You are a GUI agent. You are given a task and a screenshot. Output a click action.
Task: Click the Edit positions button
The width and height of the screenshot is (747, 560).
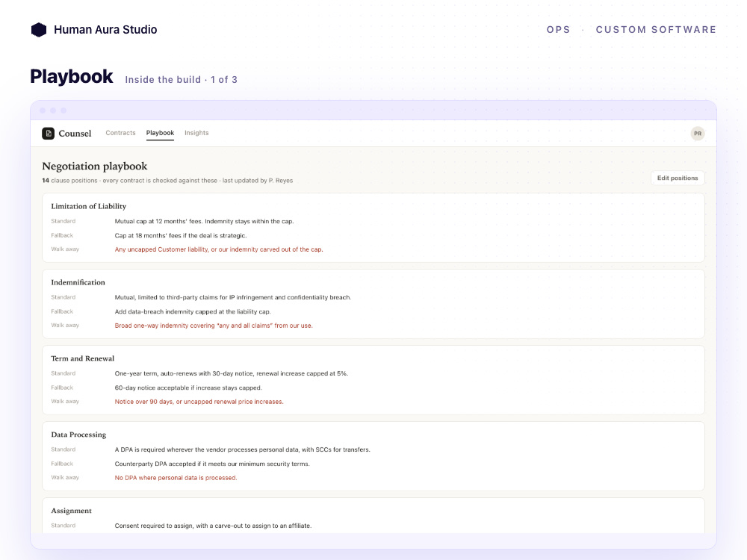[678, 178]
